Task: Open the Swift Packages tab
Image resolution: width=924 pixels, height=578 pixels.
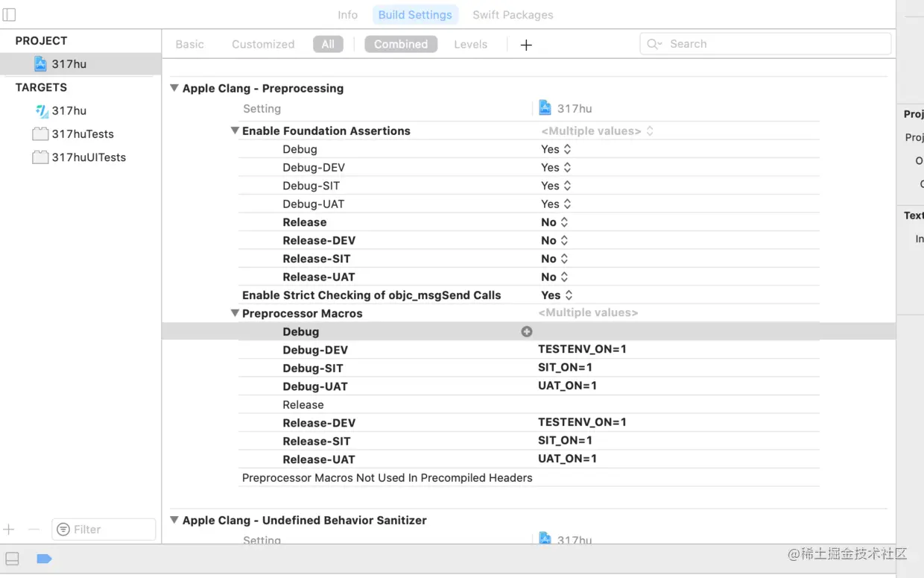Action: pyautogui.click(x=513, y=15)
